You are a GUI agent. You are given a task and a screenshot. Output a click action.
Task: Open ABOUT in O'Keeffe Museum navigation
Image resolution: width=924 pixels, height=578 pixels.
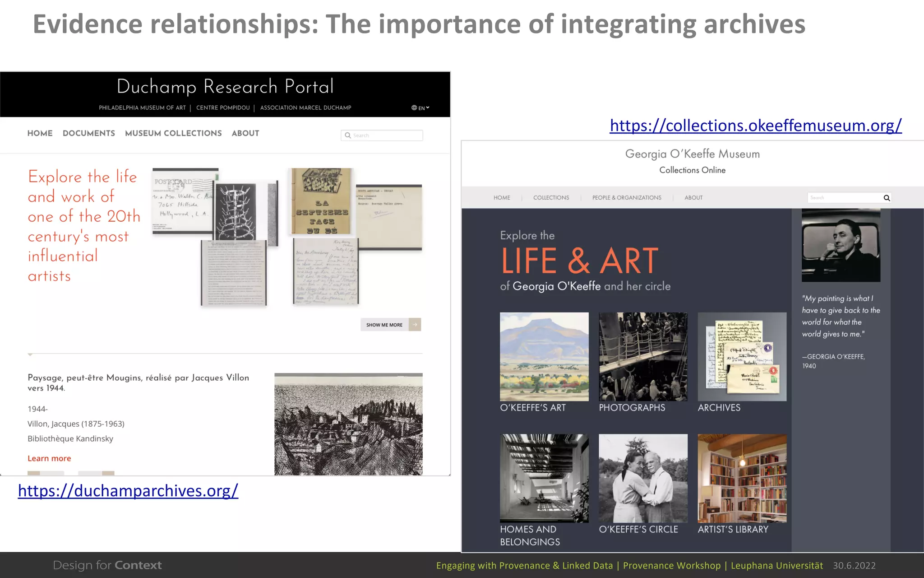pos(693,198)
